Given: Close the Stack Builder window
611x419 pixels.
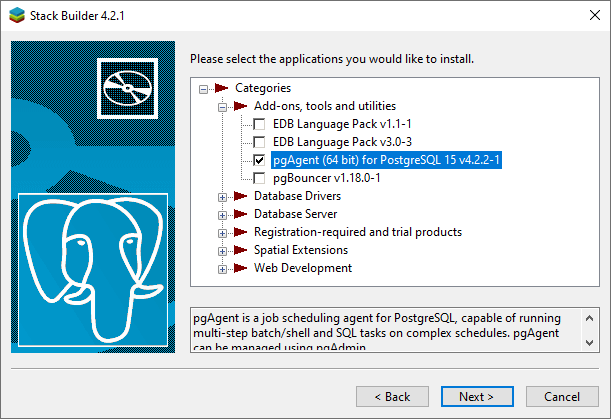Looking at the screenshot, I should (595, 16).
